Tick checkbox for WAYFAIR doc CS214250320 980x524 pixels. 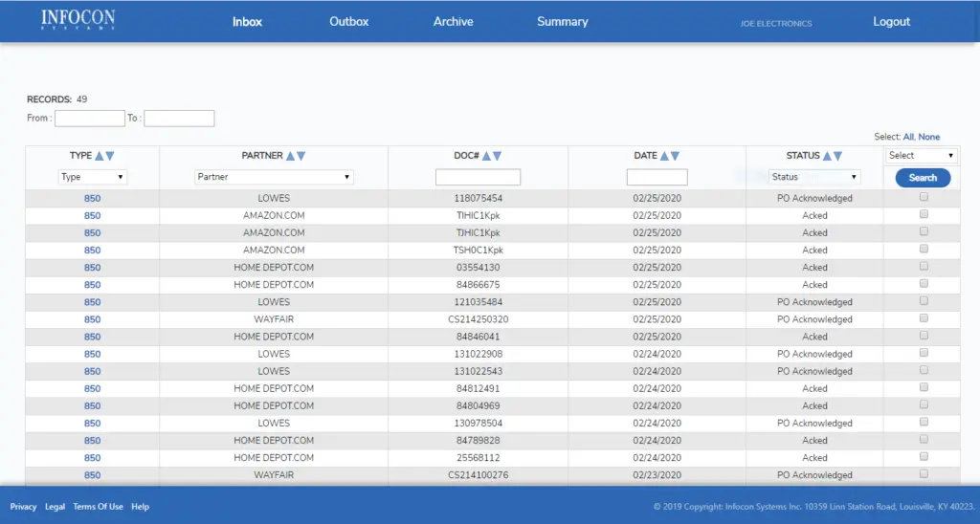[x=924, y=317]
